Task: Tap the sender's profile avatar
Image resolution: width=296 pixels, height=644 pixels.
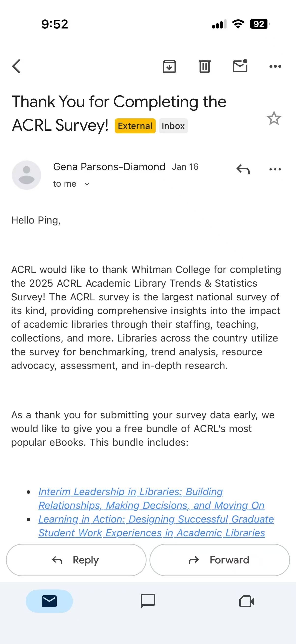Action: click(x=27, y=175)
